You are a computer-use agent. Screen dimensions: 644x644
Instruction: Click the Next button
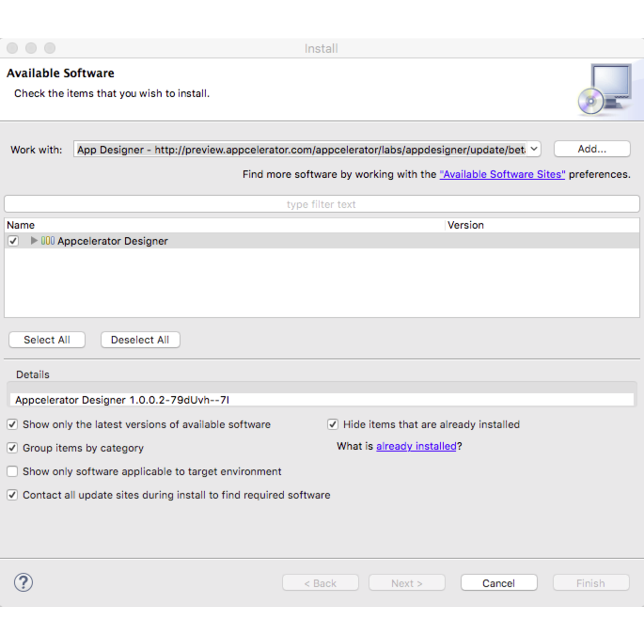(x=407, y=583)
